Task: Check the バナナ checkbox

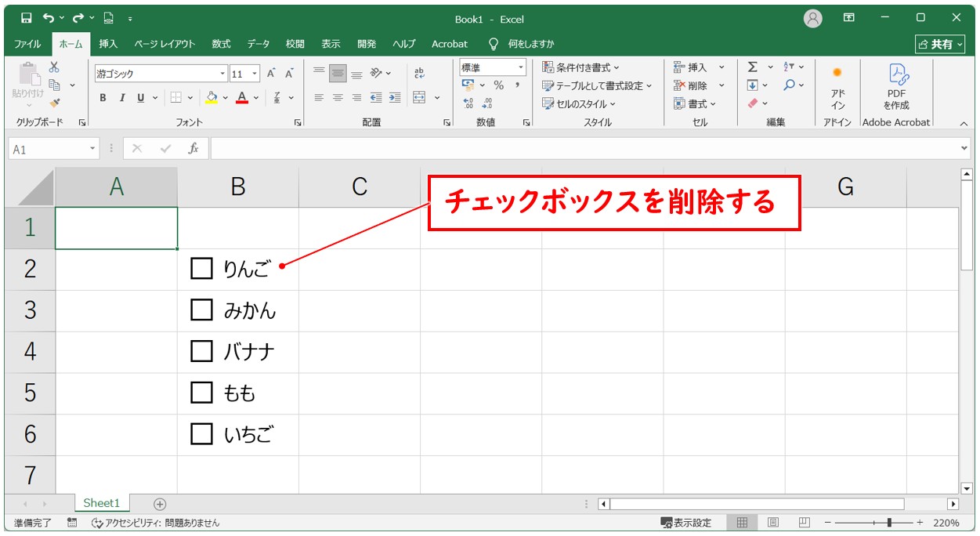Action: pos(202,351)
